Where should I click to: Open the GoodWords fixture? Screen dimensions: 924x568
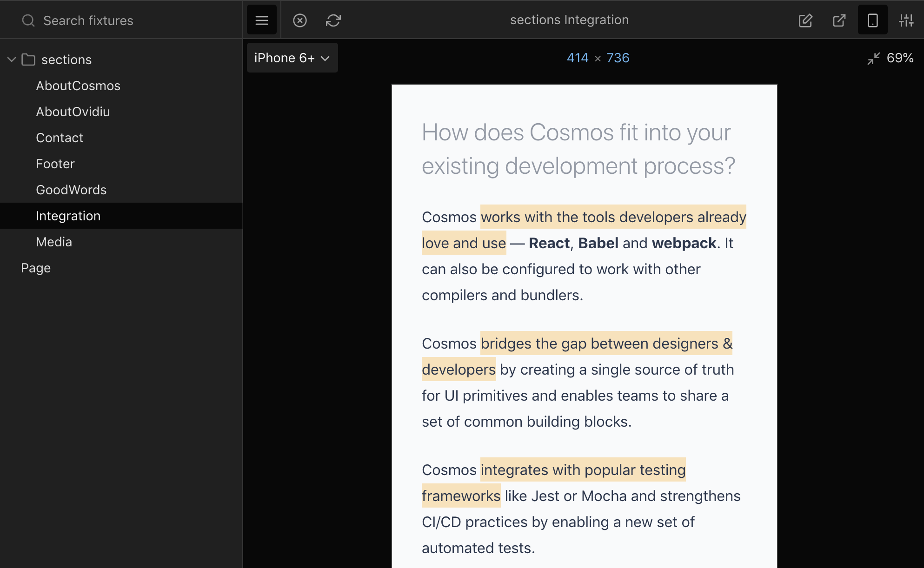click(71, 190)
